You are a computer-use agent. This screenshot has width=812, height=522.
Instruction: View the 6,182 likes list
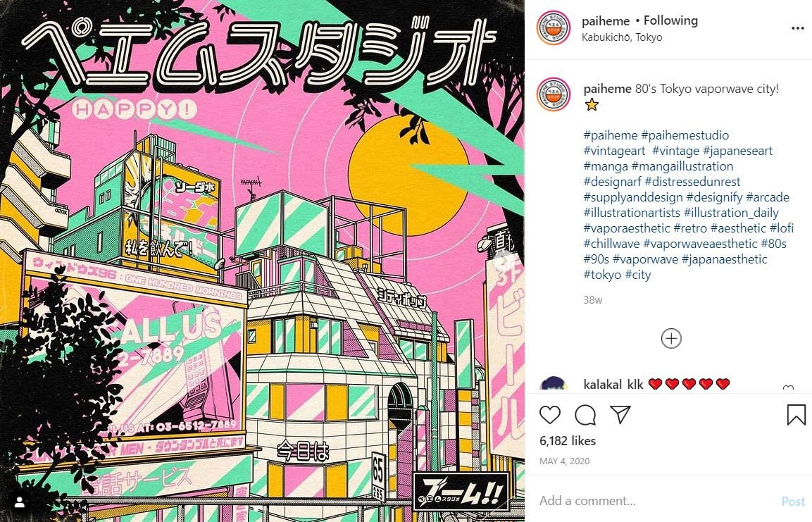pos(568,441)
